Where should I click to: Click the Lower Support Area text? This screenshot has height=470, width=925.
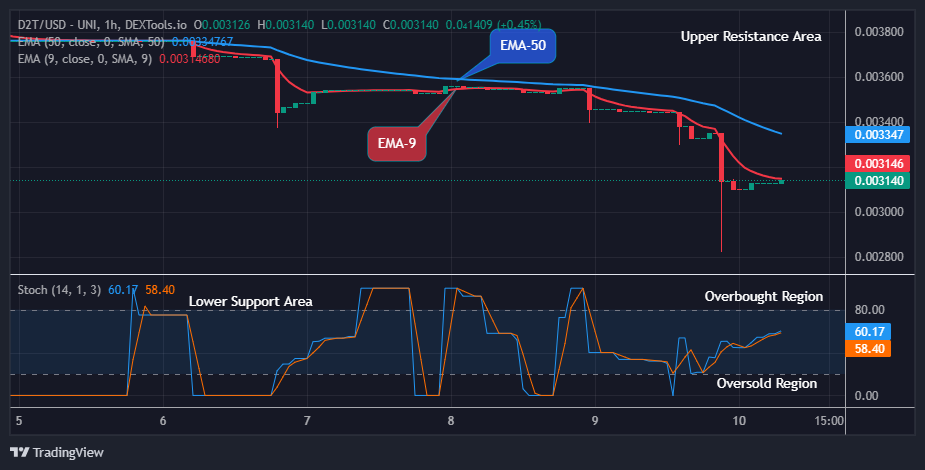(250, 301)
